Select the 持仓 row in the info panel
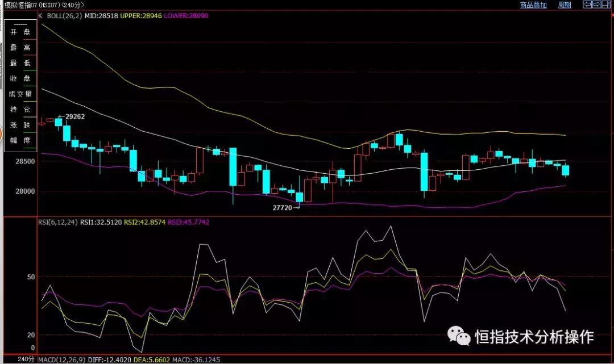This screenshot has height=364, width=614. 20,109
